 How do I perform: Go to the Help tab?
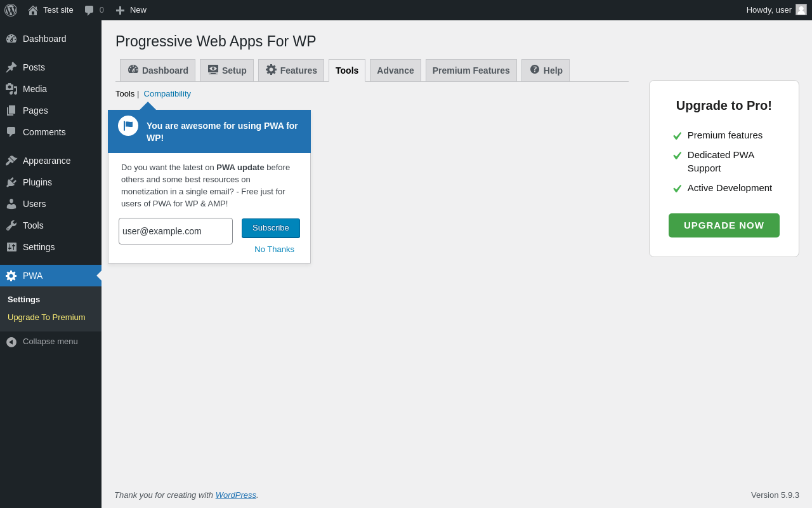546,70
